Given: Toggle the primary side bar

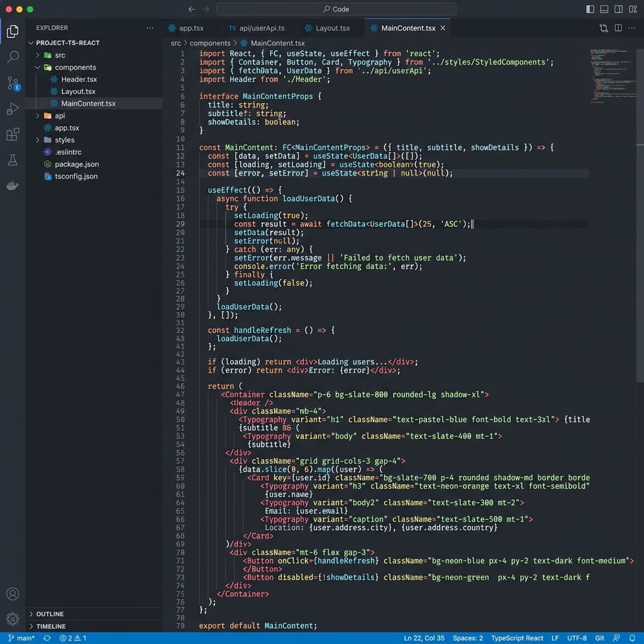Looking at the screenshot, I should (x=590, y=9).
